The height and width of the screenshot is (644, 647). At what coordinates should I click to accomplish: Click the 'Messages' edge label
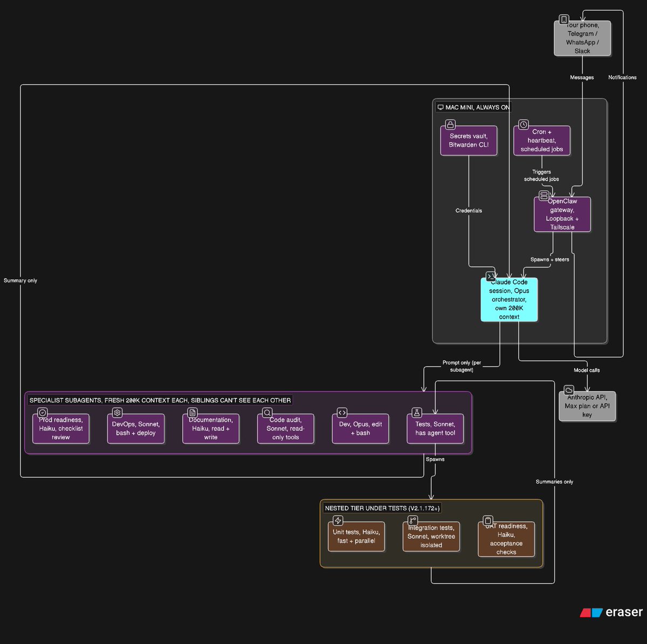point(582,78)
